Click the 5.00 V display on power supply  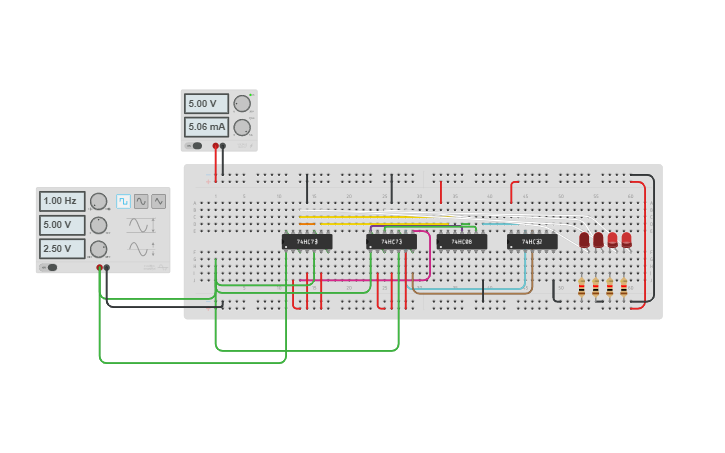coord(206,104)
